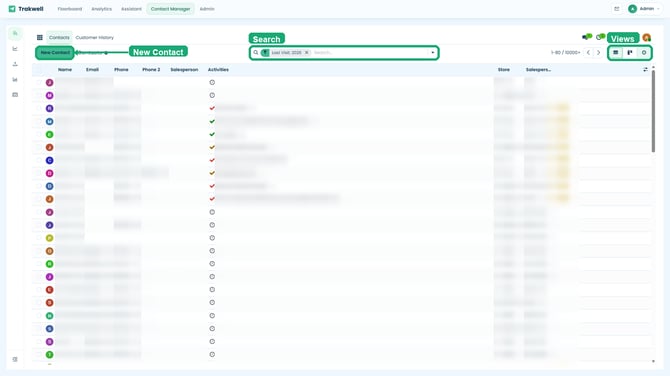This screenshot has height=376, width=670.
Task: Open the Admin top navigation menu
Action: pos(207,9)
